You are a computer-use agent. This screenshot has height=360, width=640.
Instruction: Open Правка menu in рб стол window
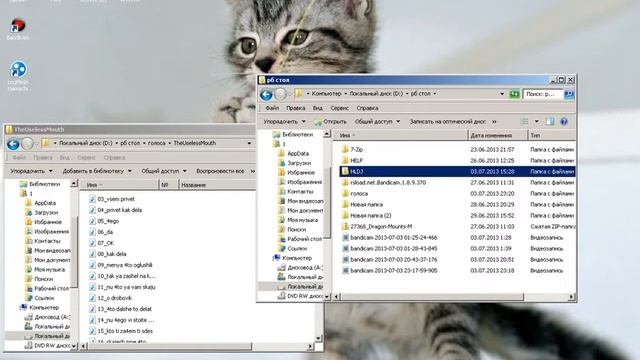pyautogui.click(x=296, y=108)
